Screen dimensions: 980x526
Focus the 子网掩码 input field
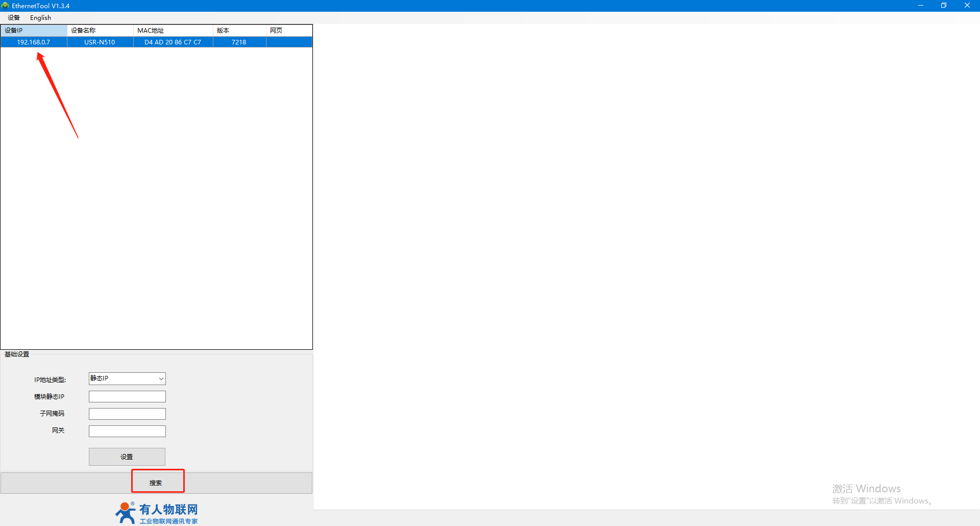click(127, 414)
